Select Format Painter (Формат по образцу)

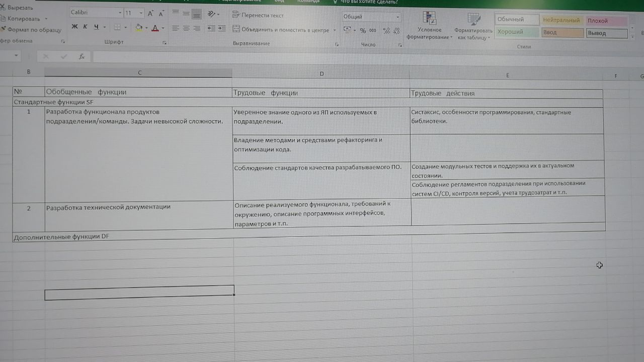[x=30, y=30]
